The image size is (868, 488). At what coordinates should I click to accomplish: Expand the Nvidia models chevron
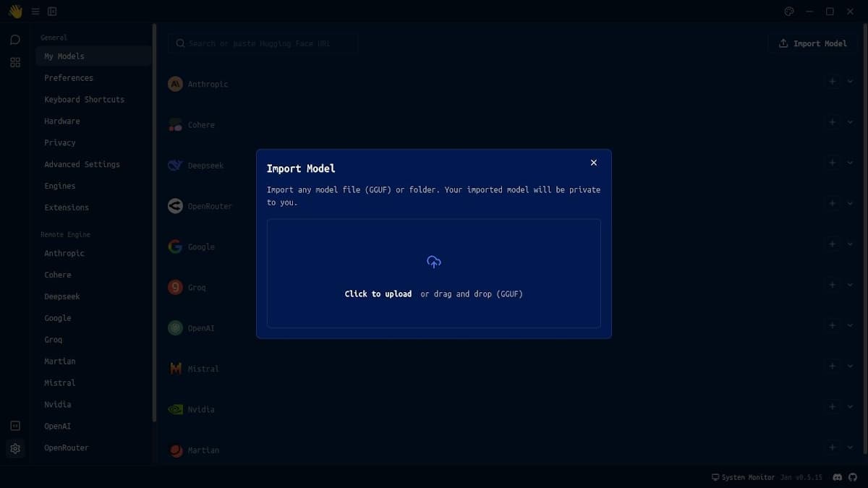click(x=851, y=407)
